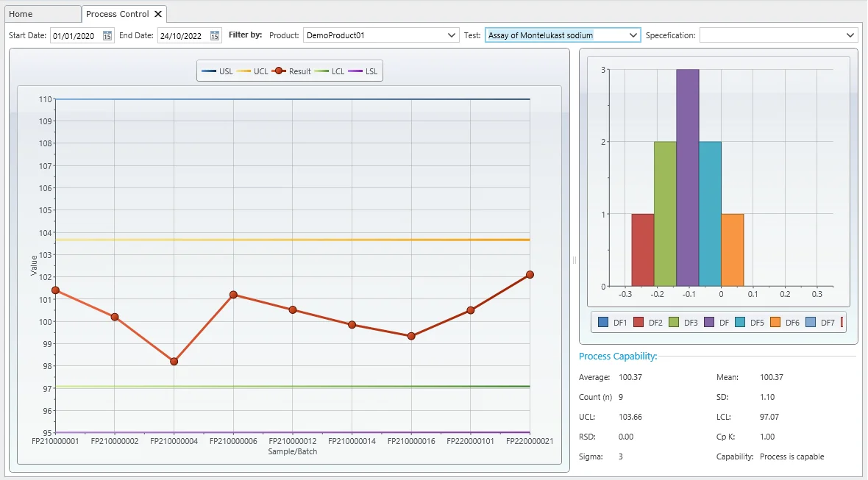Viewport: 868px width, 480px height.
Task: Click the End Date input field
Action: (x=183, y=35)
